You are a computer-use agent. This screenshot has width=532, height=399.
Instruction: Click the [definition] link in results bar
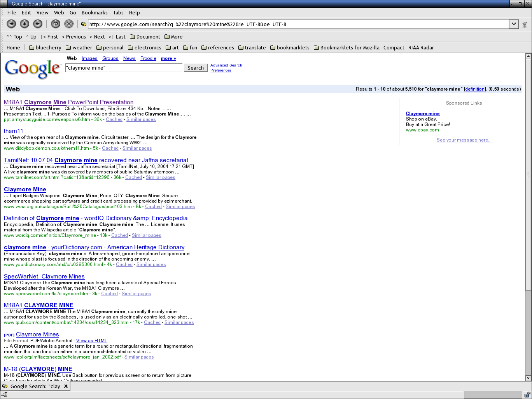(475, 89)
